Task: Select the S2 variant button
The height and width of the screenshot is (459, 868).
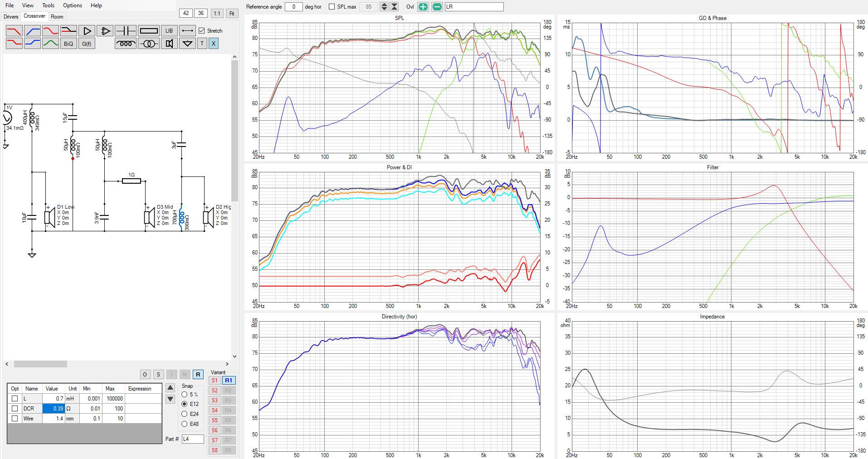Action: point(215,390)
